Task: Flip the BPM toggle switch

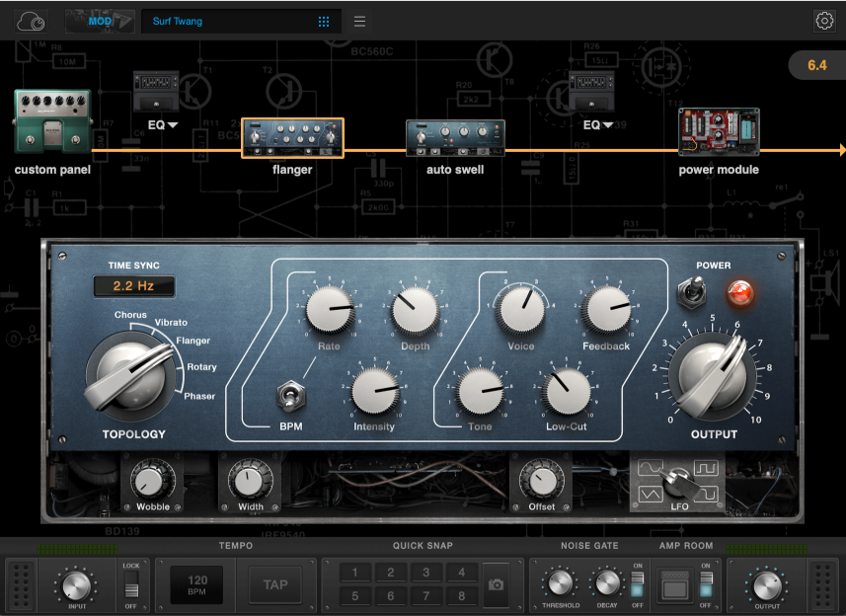Action: tap(290, 395)
